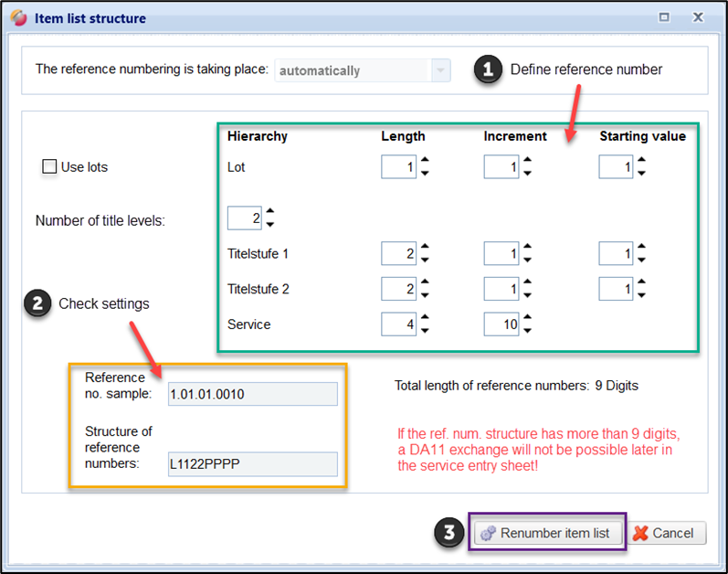
Task: Increase the number of title levels
Action: [x=270, y=213]
